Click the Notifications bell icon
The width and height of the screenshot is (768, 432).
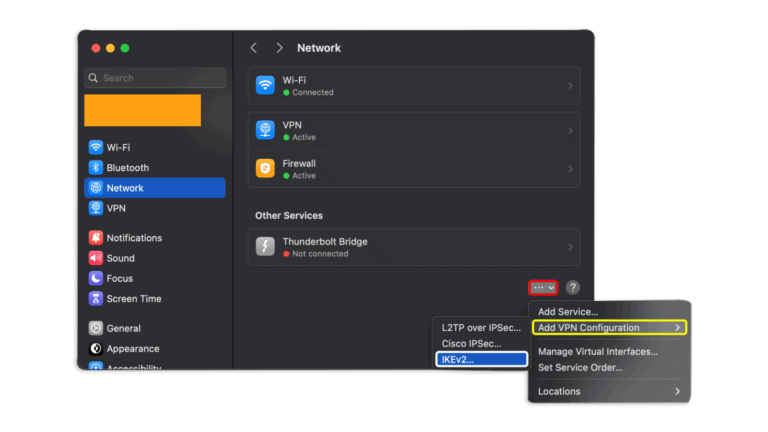(96, 238)
